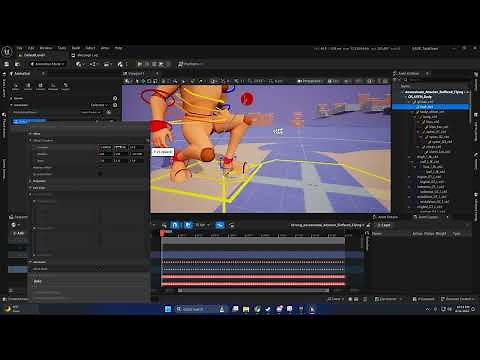This screenshot has height=360, width=480.
Task: Open the Lit view mode menu
Action: tap(332, 81)
